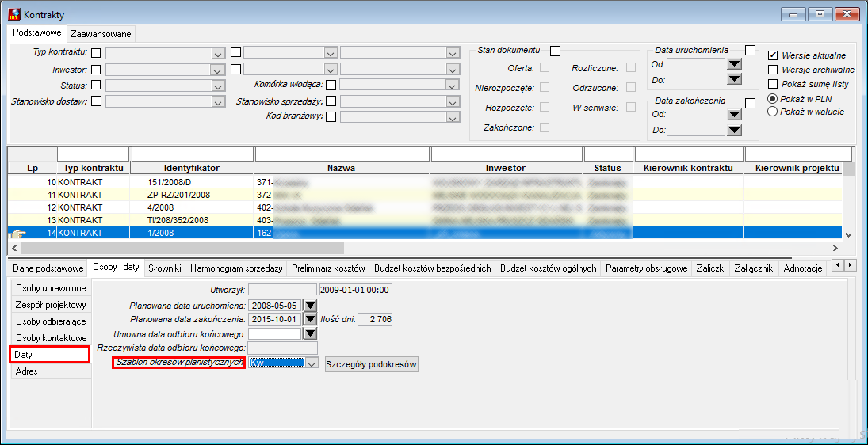Enable the Komórka wiodąca checkbox
Viewport: 868px width, 445px height.
331,86
